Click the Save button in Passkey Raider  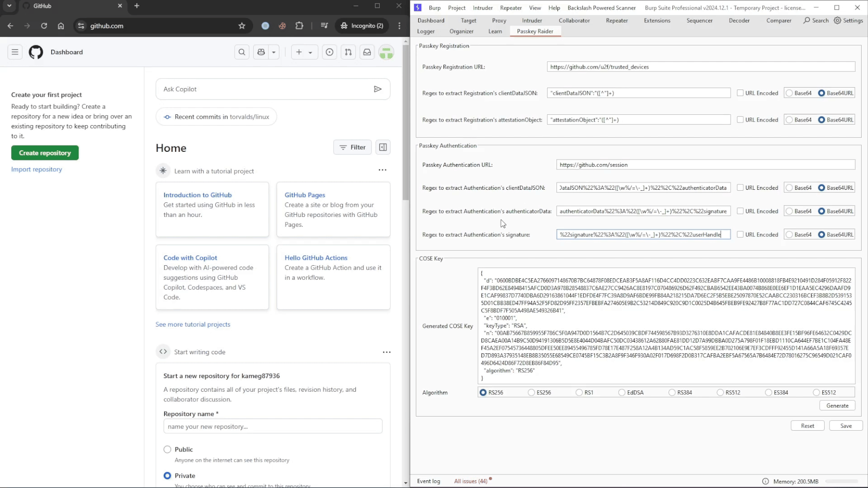click(846, 426)
